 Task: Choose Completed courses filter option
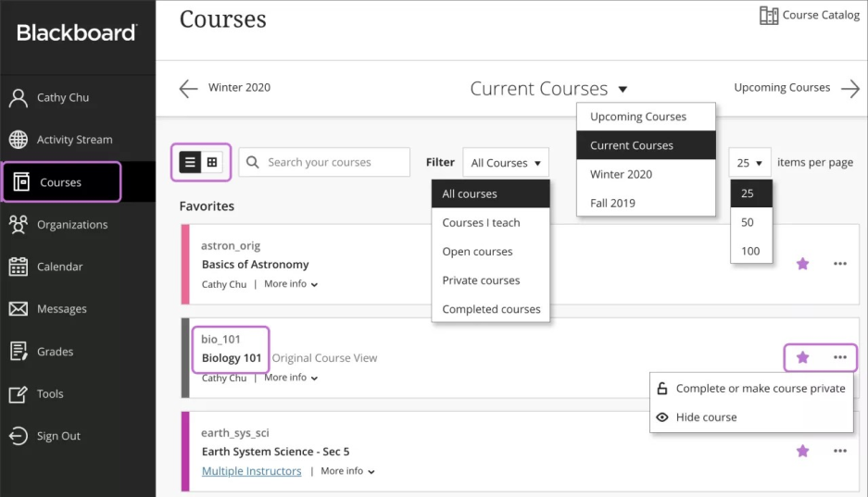tap(490, 309)
